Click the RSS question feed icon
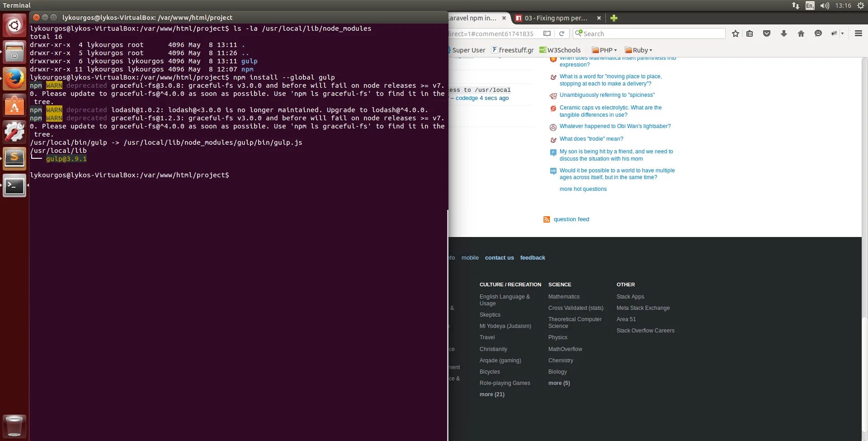Screen dimensions: 868x441 pyautogui.click(x=547, y=219)
